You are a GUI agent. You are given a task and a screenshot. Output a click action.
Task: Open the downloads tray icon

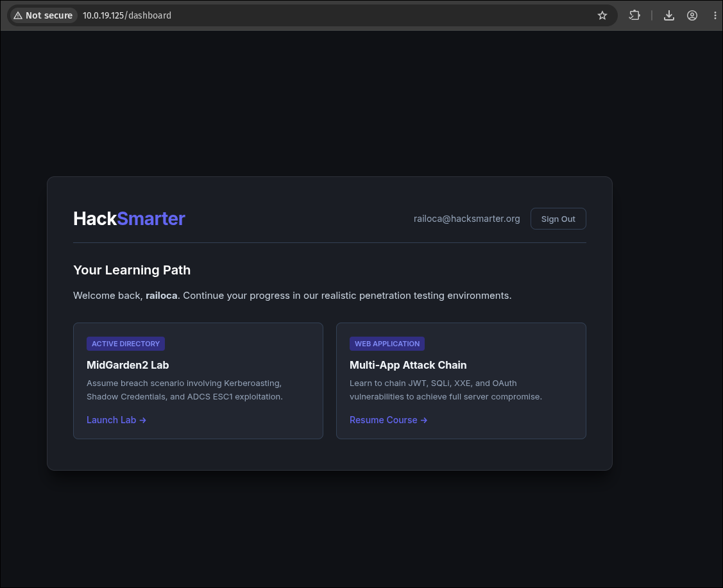[669, 15]
